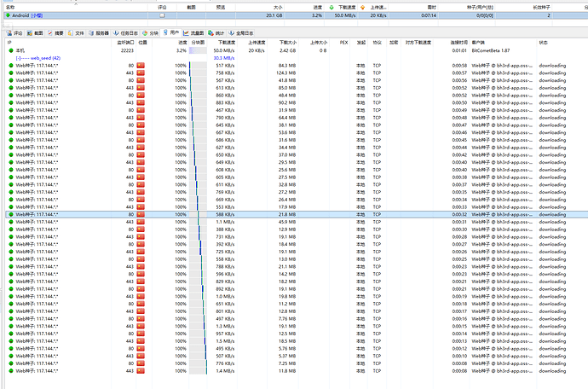
Task: Toggle the checkbox in the Android task row
Action: pyautogui.click(x=162, y=15)
